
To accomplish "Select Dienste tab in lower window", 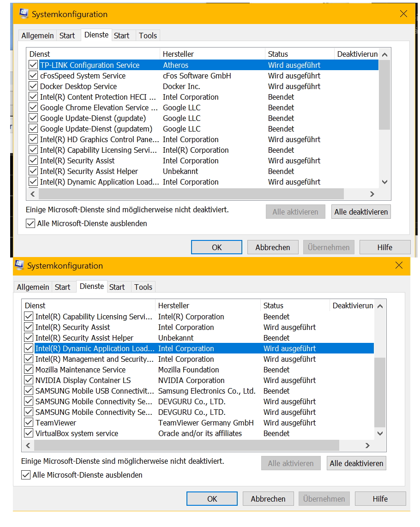I will tap(91, 287).
